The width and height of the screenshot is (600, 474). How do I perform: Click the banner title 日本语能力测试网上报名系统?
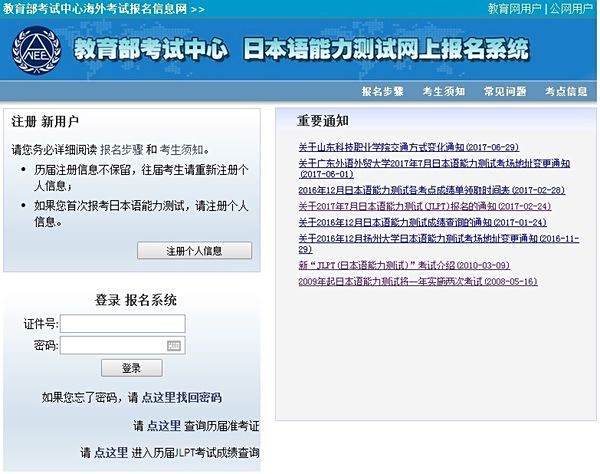(x=386, y=50)
